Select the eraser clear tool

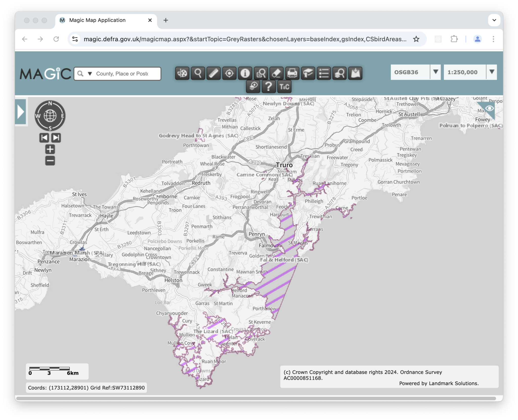tap(276, 73)
